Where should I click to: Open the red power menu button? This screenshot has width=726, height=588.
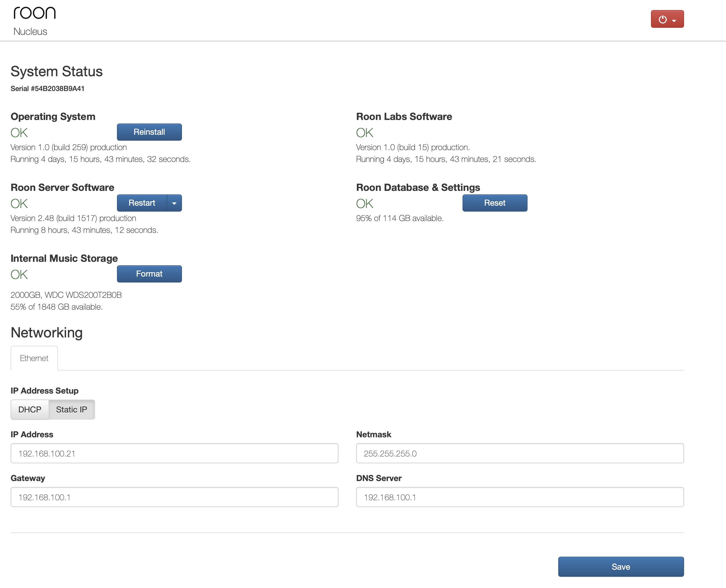[x=667, y=19]
